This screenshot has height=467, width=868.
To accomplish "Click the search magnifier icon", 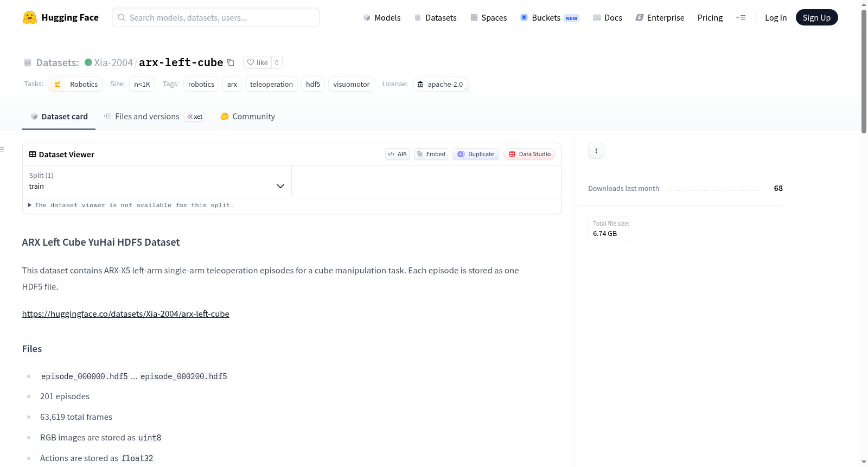I will (x=122, y=17).
